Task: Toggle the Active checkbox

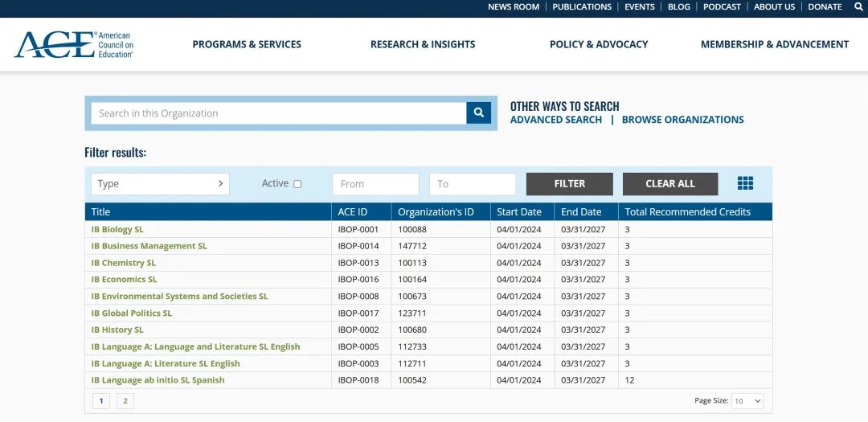Action: 297,184
